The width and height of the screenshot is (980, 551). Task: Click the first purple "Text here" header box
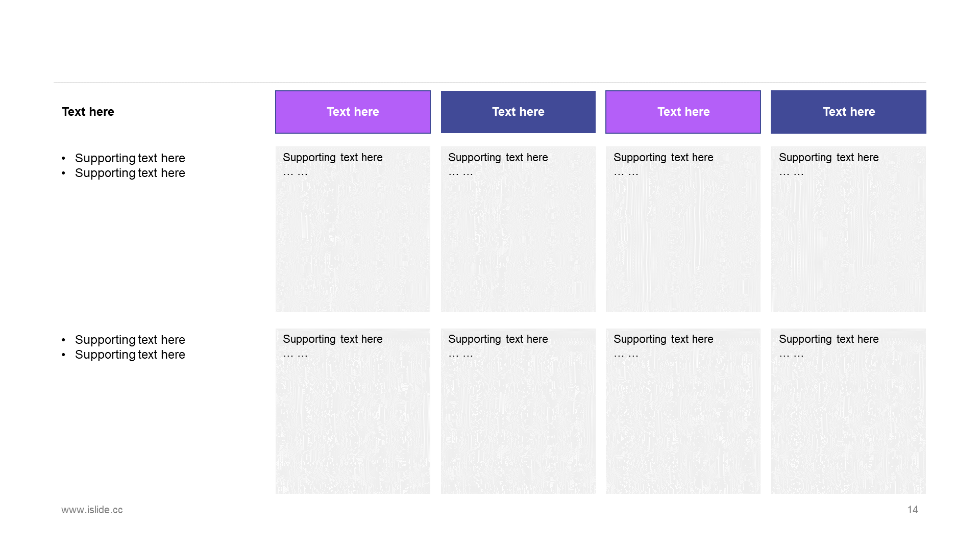coord(353,112)
